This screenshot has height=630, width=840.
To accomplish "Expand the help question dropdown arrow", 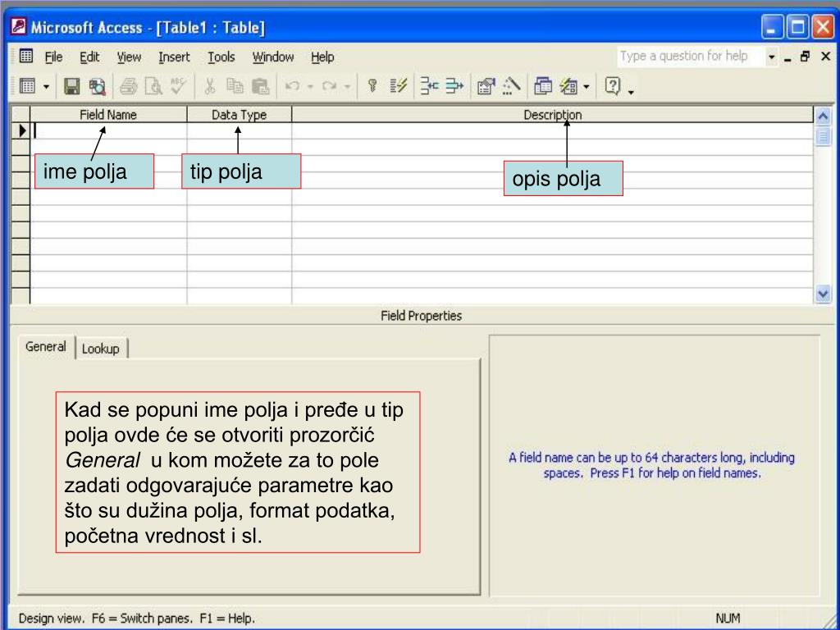I will 771,57.
